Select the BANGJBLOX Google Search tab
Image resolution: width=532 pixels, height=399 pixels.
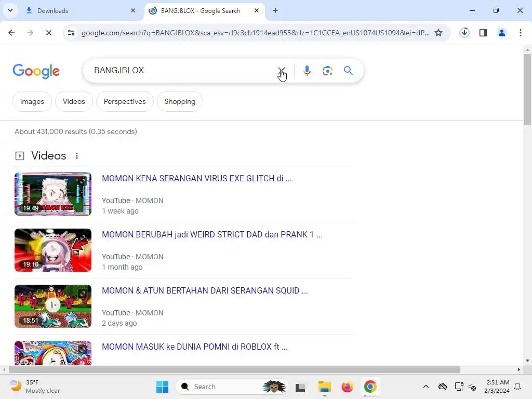pos(204,10)
